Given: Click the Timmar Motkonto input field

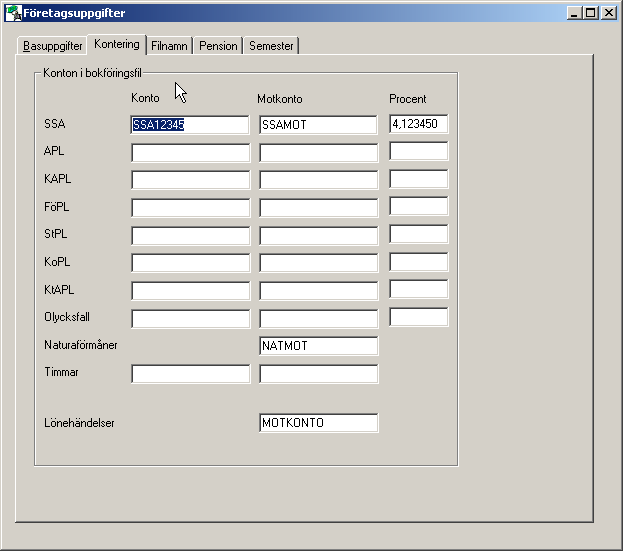Looking at the screenshot, I should tap(318, 374).
